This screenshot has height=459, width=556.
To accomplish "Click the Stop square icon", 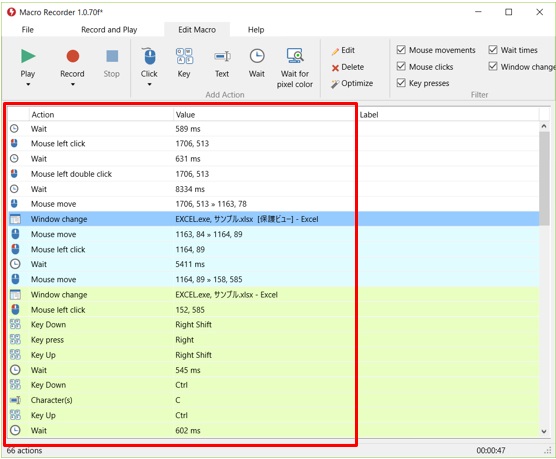I will click(x=112, y=56).
